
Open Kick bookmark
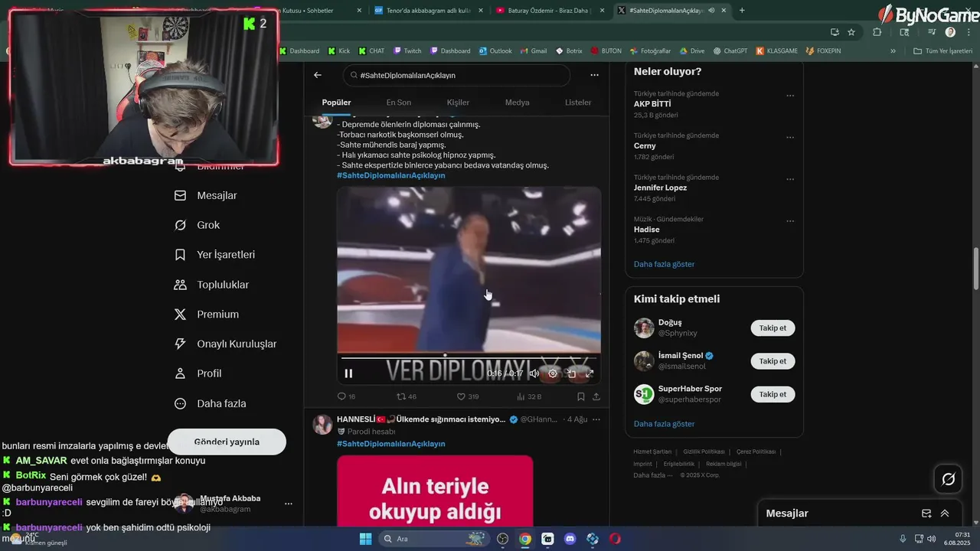(338, 51)
